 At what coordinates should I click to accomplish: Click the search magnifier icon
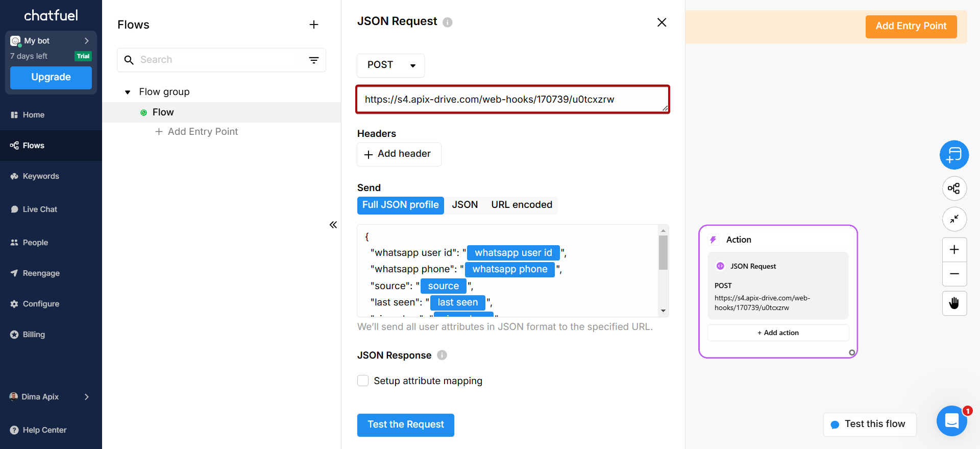pyautogui.click(x=129, y=60)
